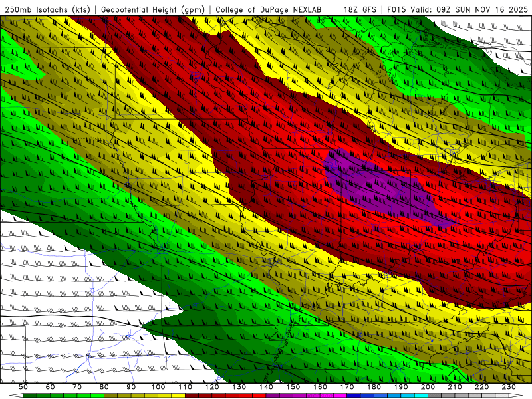This screenshot has width=532, height=399.
Task: Click the 180 label on the color bar
Action: (x=374, y=387)
